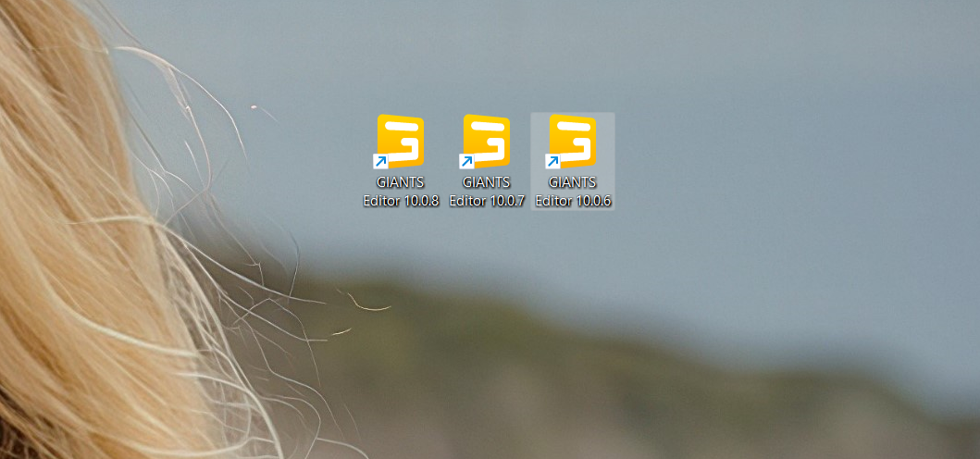Click the "Editor 10.0.8" label text
Viewport: 980px width, 459px height.
pos(401,200)
